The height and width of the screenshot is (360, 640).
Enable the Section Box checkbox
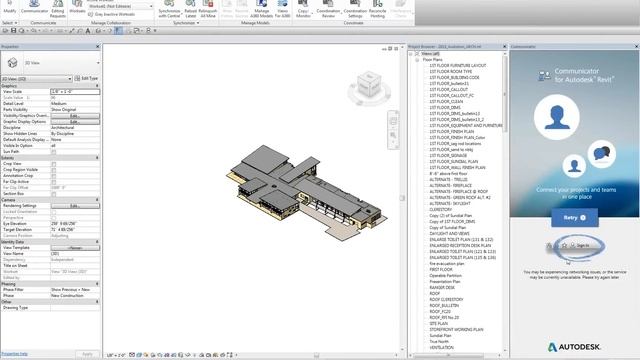[53, 194]
